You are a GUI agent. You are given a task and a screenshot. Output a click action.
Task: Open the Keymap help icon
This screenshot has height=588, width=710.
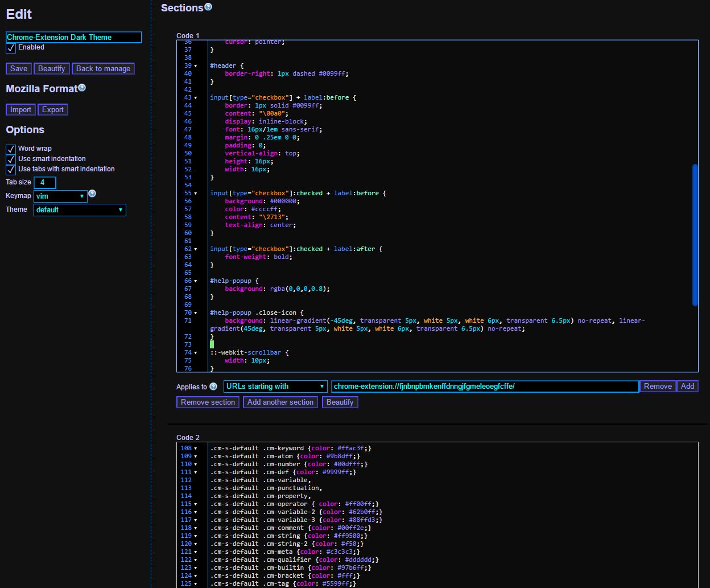(x=92, y=194)
